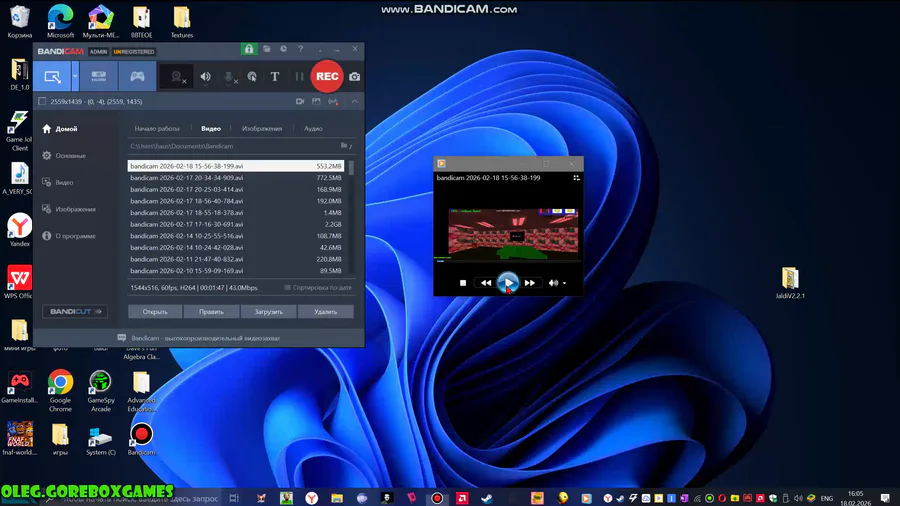
Task: Switch to the Изображения tab
Action: (262, 129)
